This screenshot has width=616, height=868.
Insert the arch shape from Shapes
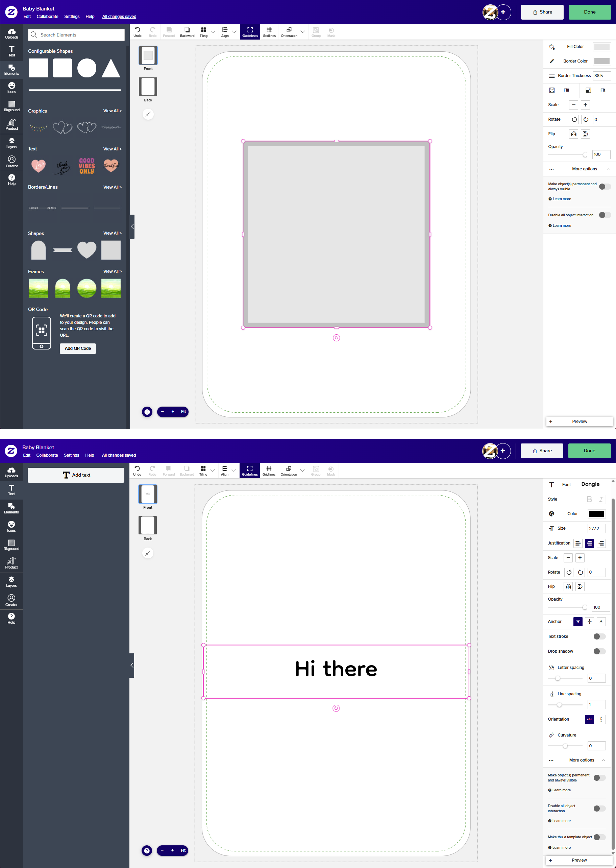38,250
